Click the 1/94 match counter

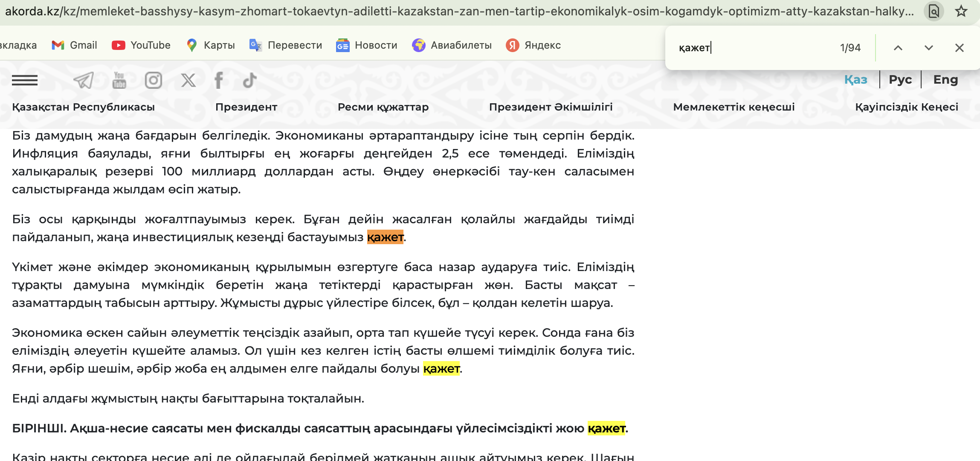(850, 48)
